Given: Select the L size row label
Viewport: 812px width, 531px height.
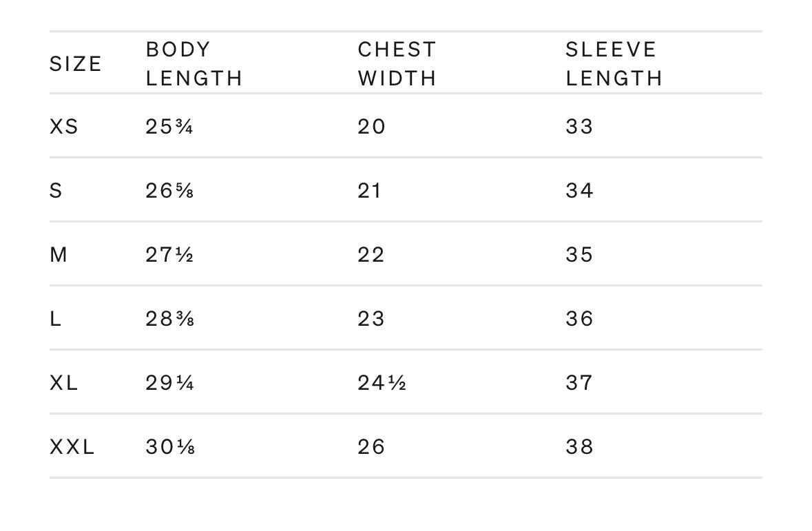Looking at the screenshot, I should [x=55, y=319].
